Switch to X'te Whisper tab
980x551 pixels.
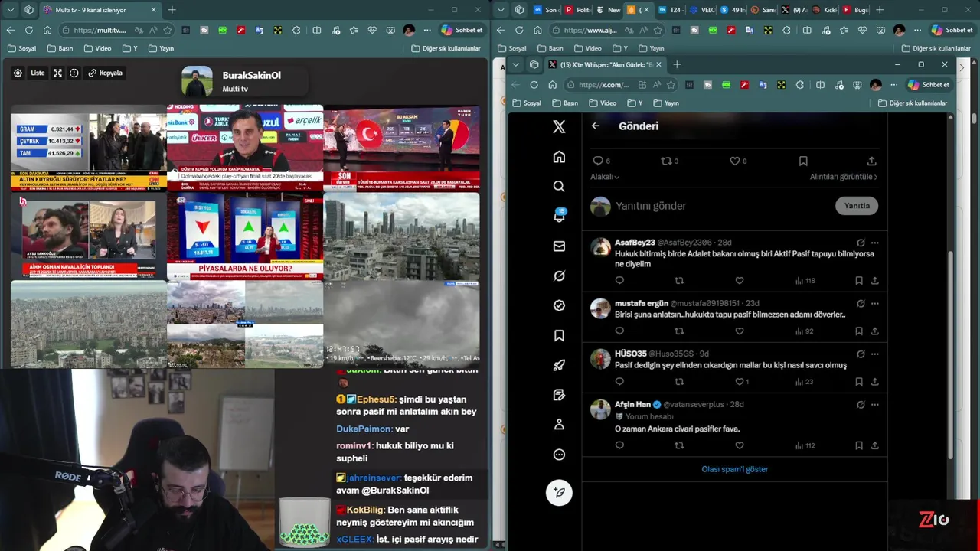click(606, 64)
